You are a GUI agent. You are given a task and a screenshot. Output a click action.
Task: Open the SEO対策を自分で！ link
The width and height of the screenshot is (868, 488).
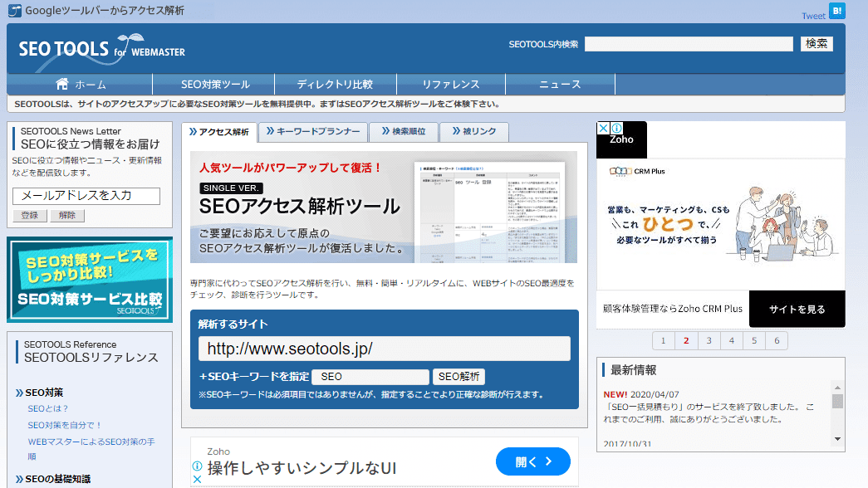click(65, 426)
